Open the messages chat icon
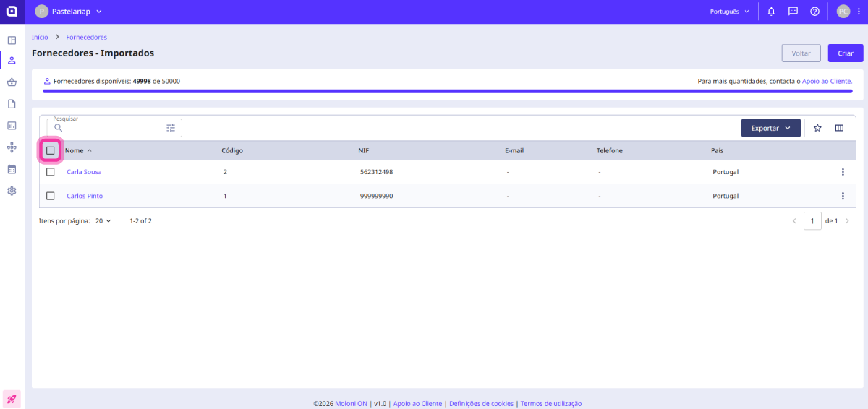 tap(793, 12)
